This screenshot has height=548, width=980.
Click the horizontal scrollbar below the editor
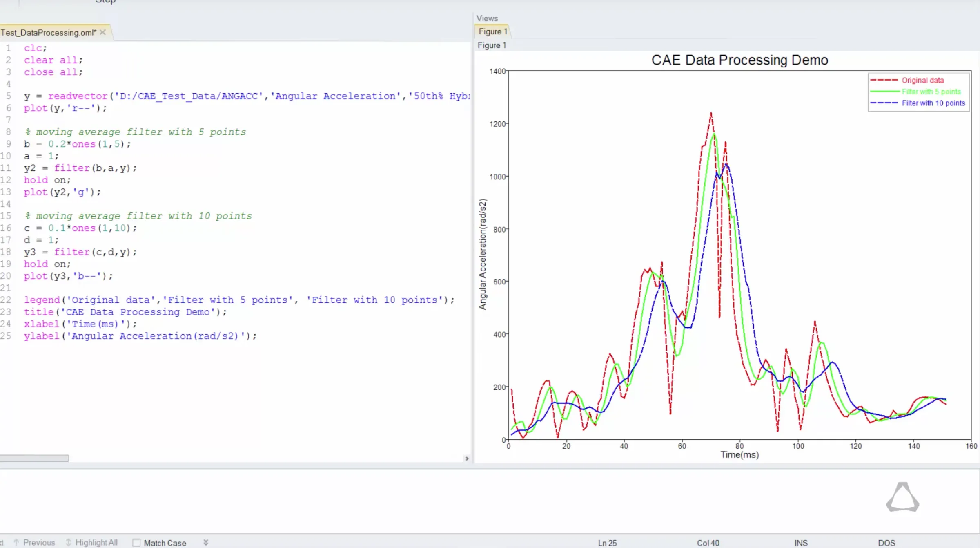pyautogui.click(x=35, y=458)
